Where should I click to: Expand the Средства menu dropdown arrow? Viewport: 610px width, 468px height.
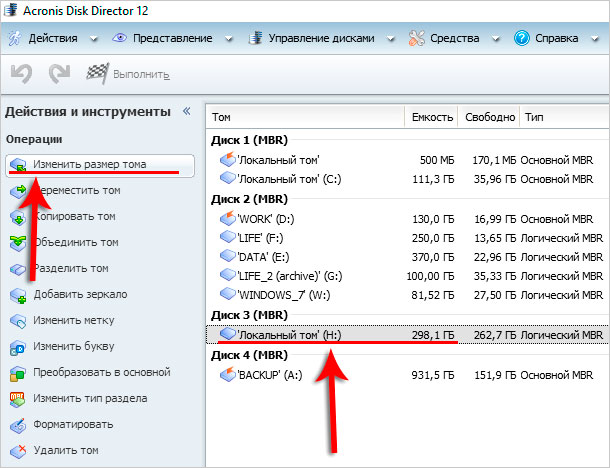pyautogui.click(x=496, y=39)
